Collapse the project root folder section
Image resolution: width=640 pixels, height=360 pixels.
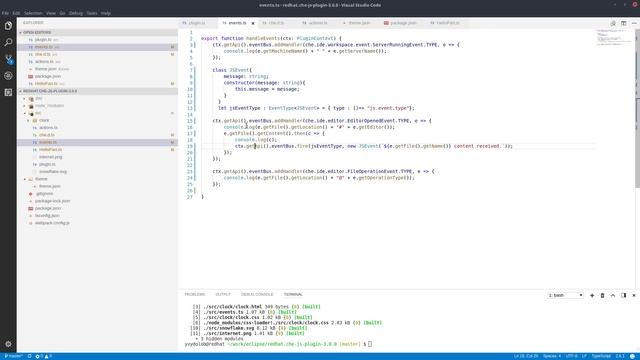[97, 91]
